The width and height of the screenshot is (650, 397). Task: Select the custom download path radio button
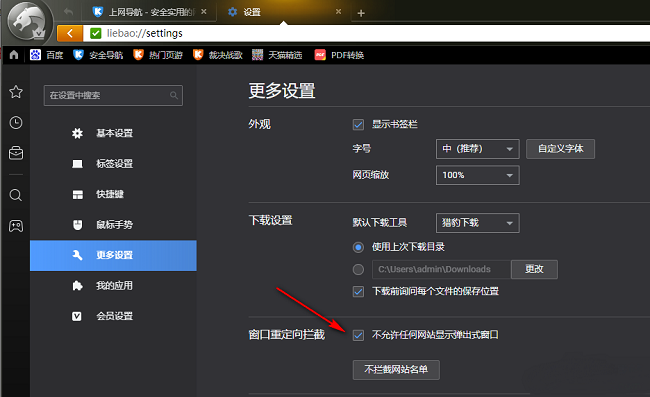click(x=358, y=270)
